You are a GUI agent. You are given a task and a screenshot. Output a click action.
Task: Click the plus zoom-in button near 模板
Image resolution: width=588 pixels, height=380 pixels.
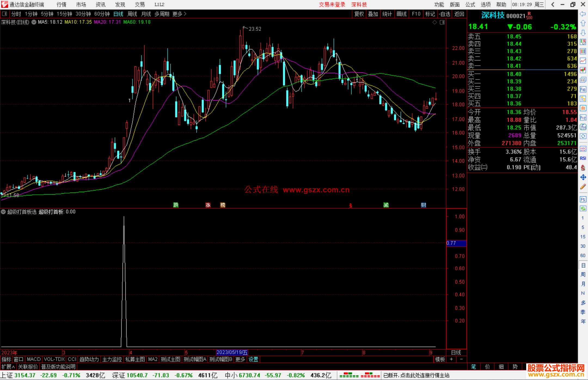coord(451,359)
